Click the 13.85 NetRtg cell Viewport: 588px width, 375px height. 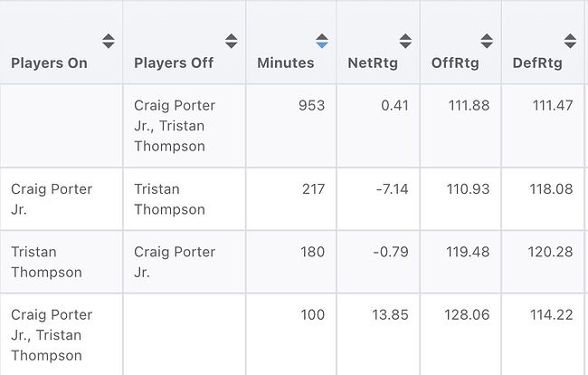[x=390, y=315]
